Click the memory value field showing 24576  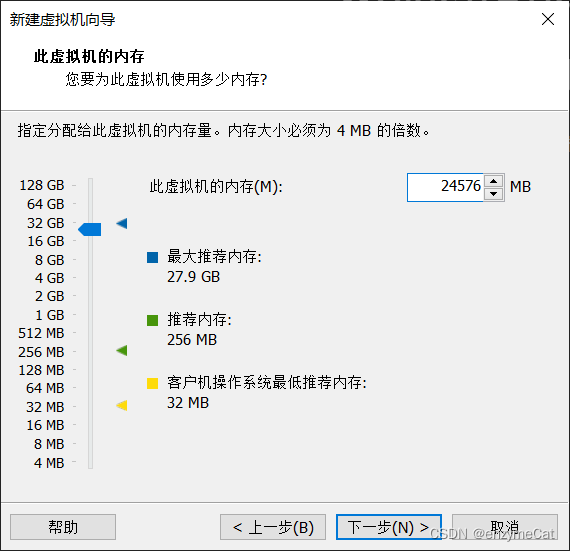coord(446,187)
